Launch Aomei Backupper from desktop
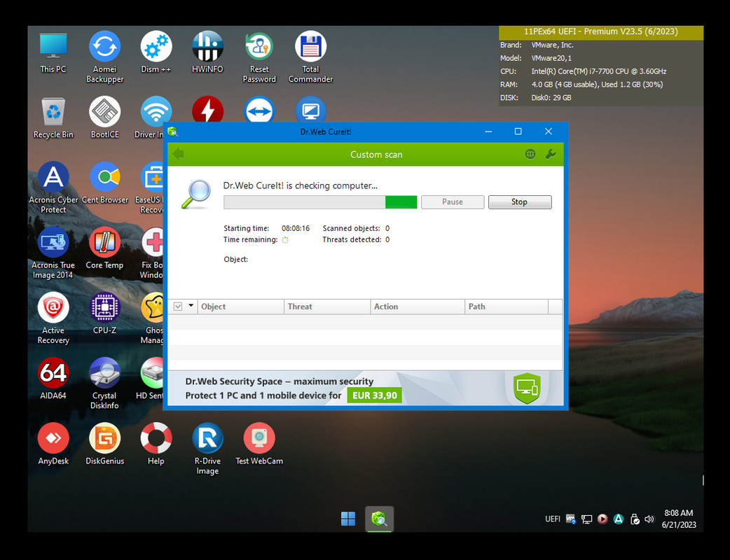This screenshot has width=730, height=560. tap(105, 57)
